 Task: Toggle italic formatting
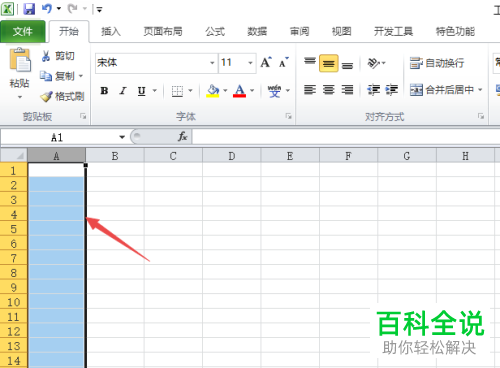[x=123, y=90]
